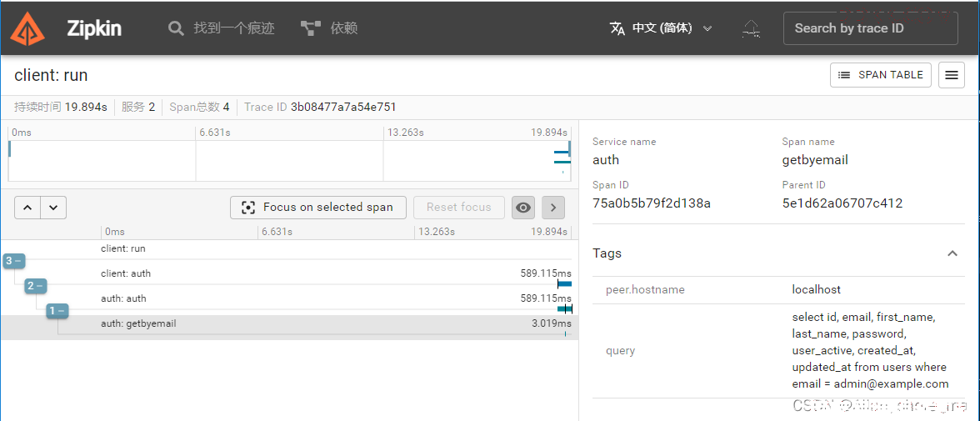
Task: Collapse the Tags section chevron
Action: (x=952, y=253)
